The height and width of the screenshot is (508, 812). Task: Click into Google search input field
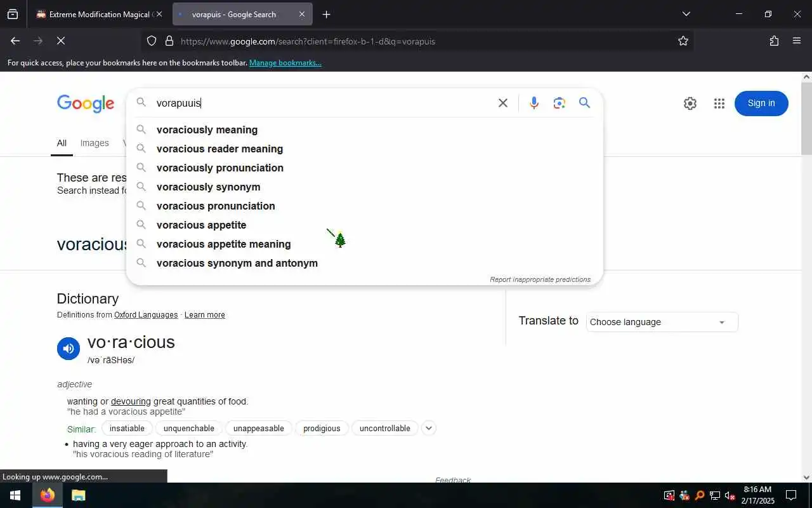tap(324, 103)
